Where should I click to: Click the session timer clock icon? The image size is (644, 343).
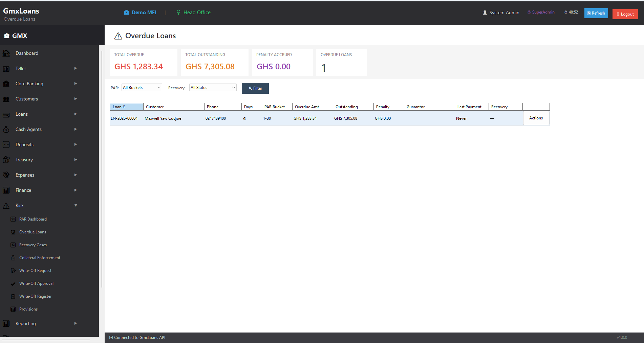point(566,12)
